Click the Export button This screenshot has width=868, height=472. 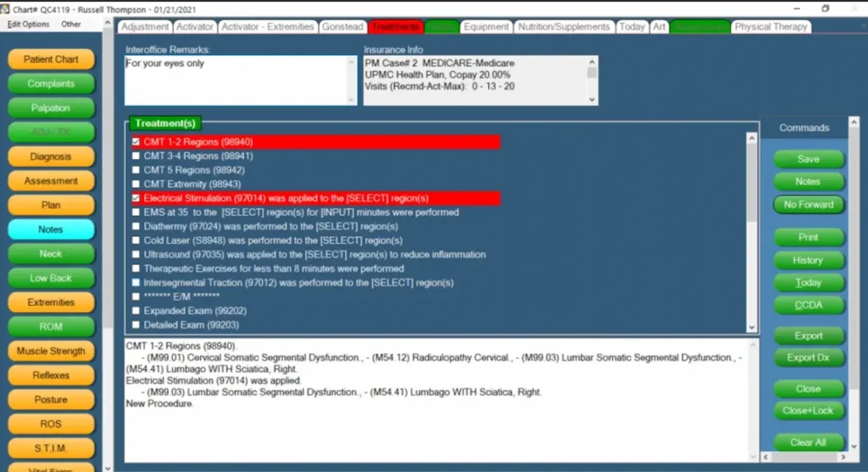tap(808, 336)
